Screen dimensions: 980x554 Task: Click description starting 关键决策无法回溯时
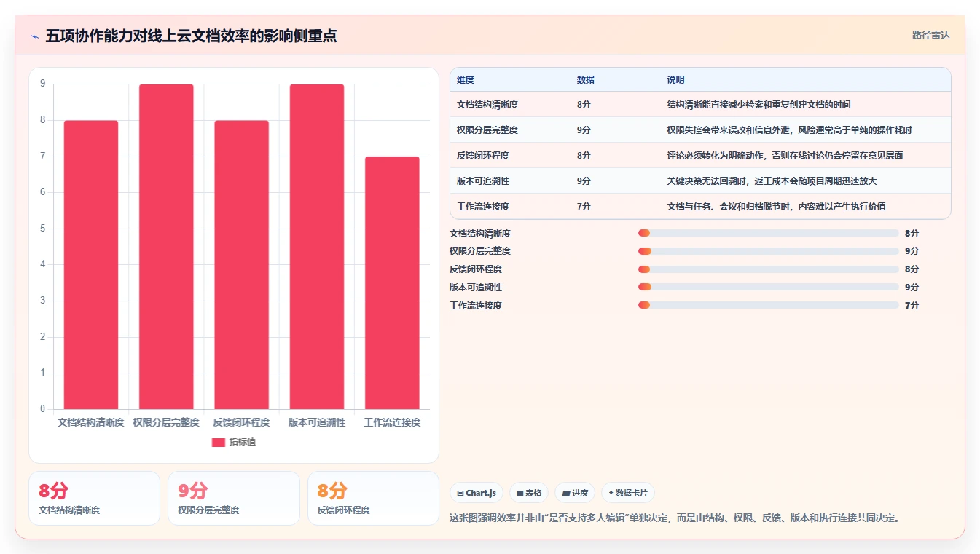pyautogui.click(x=772, y=181)
